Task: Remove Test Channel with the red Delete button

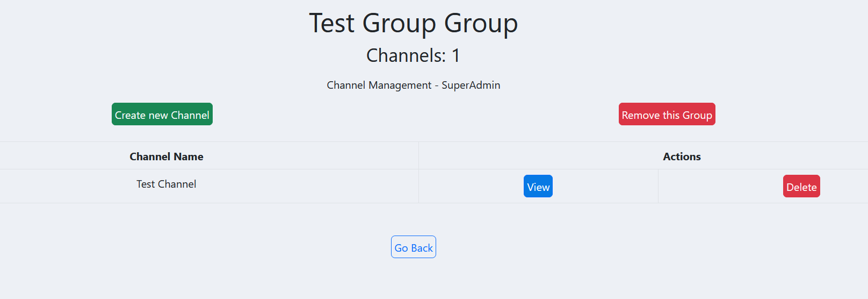Action: tap(801, 186)
